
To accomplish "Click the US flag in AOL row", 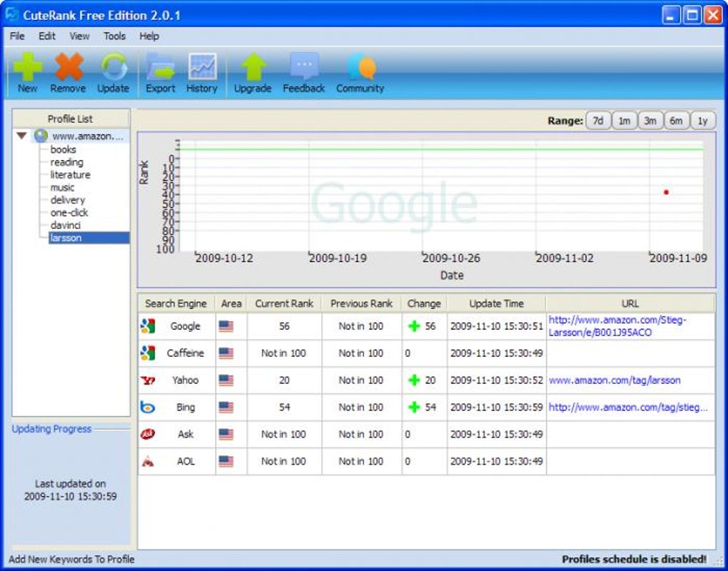I will point(226,462).
